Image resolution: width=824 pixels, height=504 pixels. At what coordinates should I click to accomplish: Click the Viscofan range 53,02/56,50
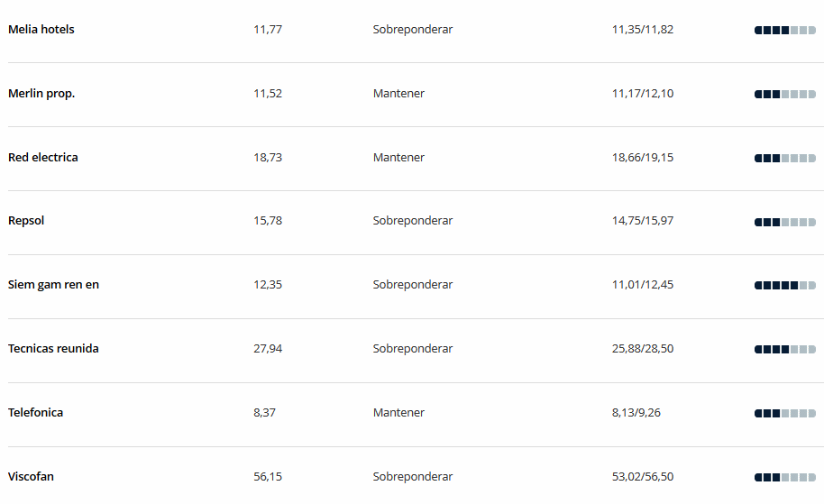tap(643, 477)
